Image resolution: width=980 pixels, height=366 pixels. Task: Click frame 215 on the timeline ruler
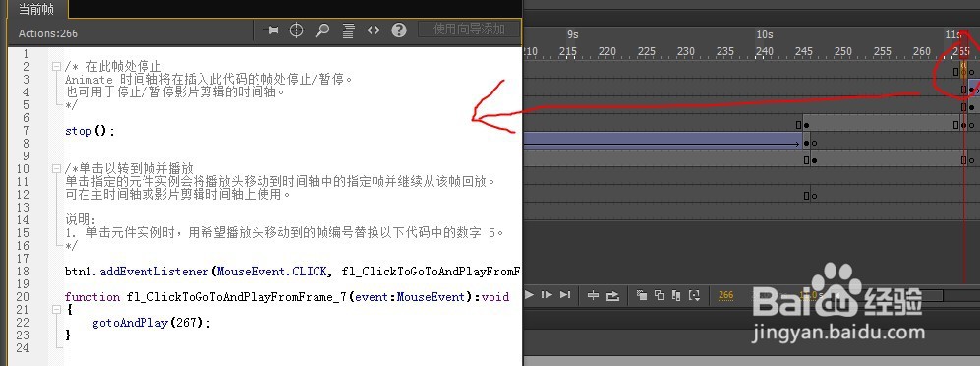pyautogui.click(x=567, y=51)
